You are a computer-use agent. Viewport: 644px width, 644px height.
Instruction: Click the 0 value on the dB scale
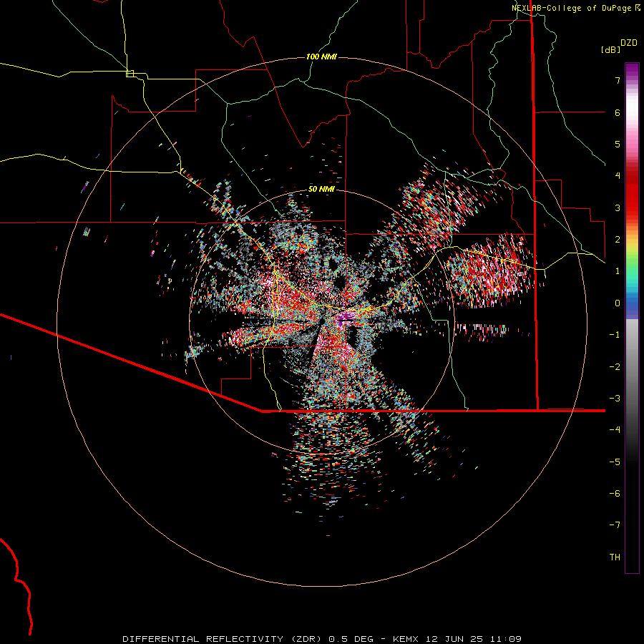[618, 303]
